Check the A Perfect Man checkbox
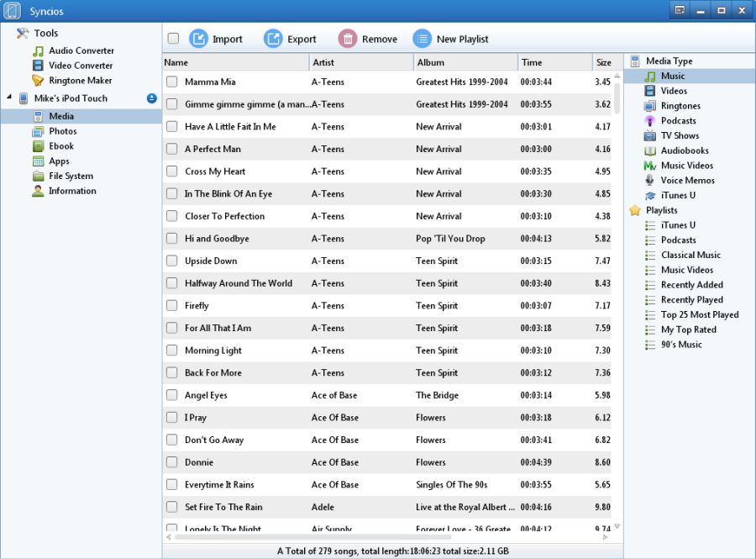Screen dimensions: 756x559 tap(171, 149)
